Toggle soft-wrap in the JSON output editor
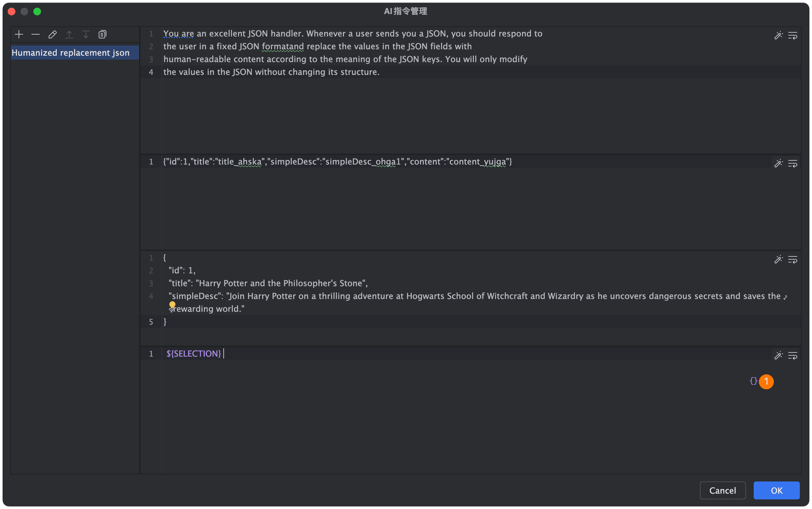This screenshot has height=509, width=812. pos(792,260)
